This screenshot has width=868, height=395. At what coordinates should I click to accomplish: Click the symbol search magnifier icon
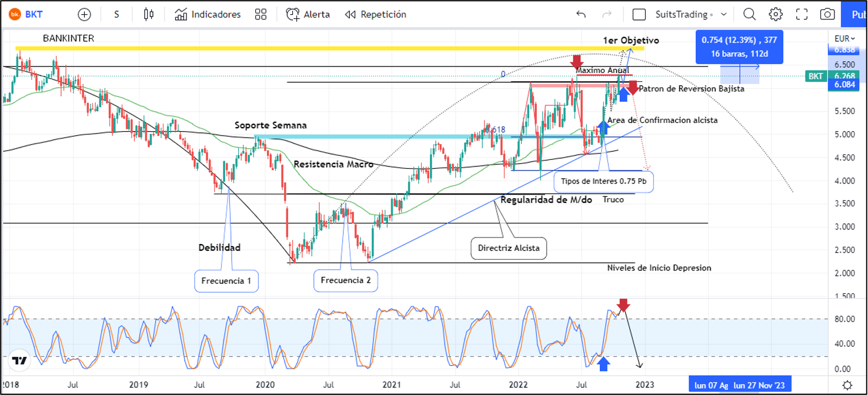[x=749, y=14]
